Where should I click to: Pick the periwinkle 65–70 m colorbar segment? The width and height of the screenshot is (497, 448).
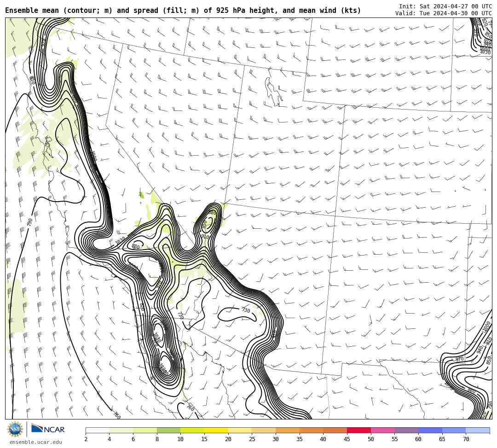(454, 430)
